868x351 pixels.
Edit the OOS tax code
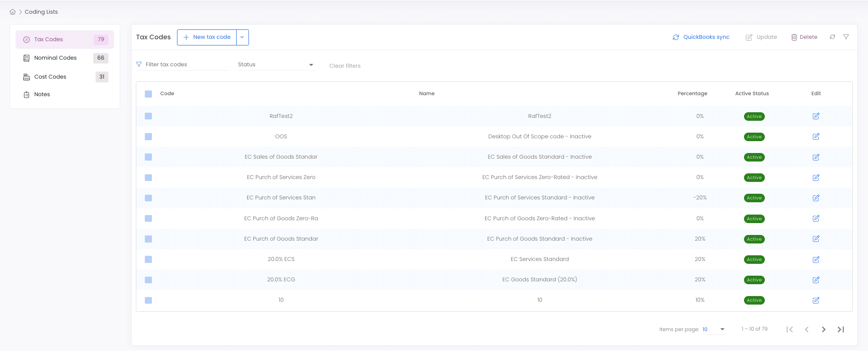(x=816, y=136)
